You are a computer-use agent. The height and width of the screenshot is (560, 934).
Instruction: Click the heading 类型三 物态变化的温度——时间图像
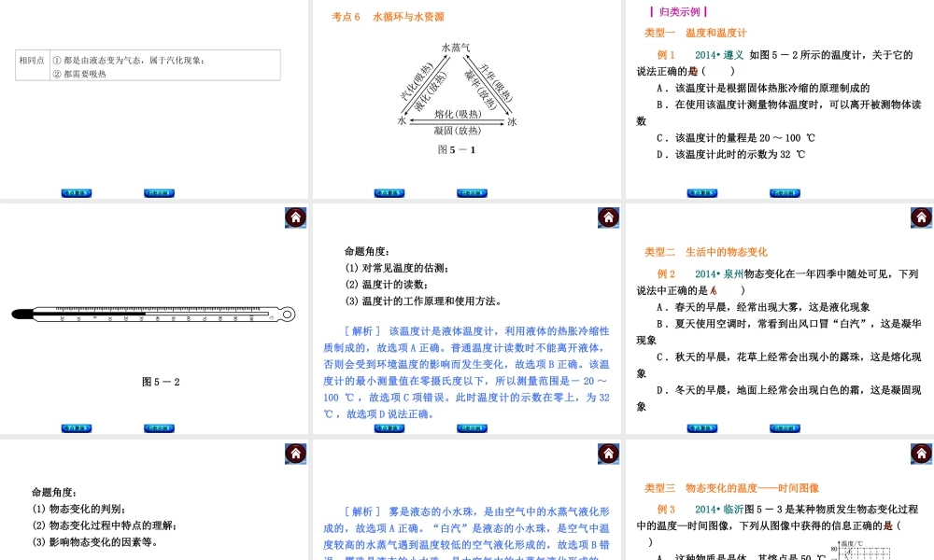(731, 488)
